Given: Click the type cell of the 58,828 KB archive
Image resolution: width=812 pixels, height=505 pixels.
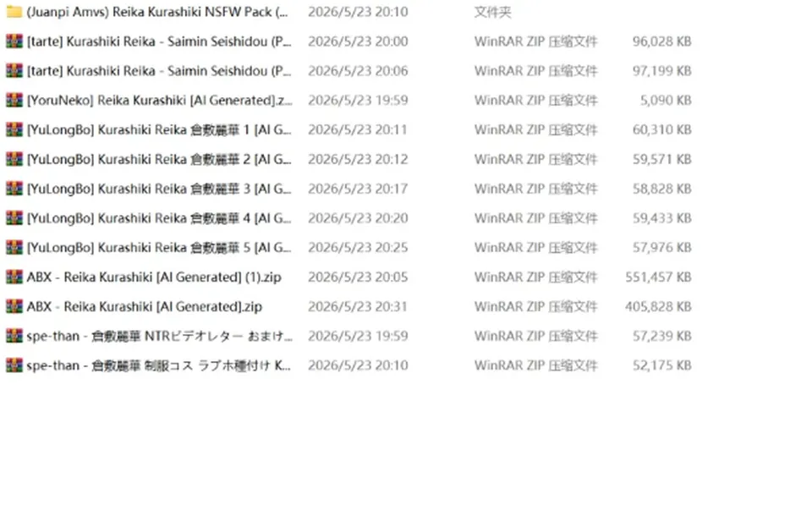Looking at the screenshot, I should click(535, 189).
